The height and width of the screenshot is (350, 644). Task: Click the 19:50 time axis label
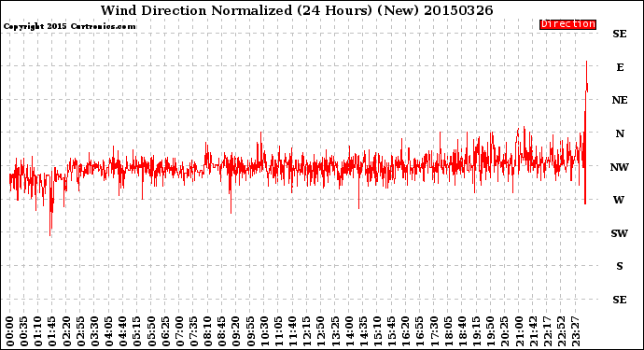[490, 331]
